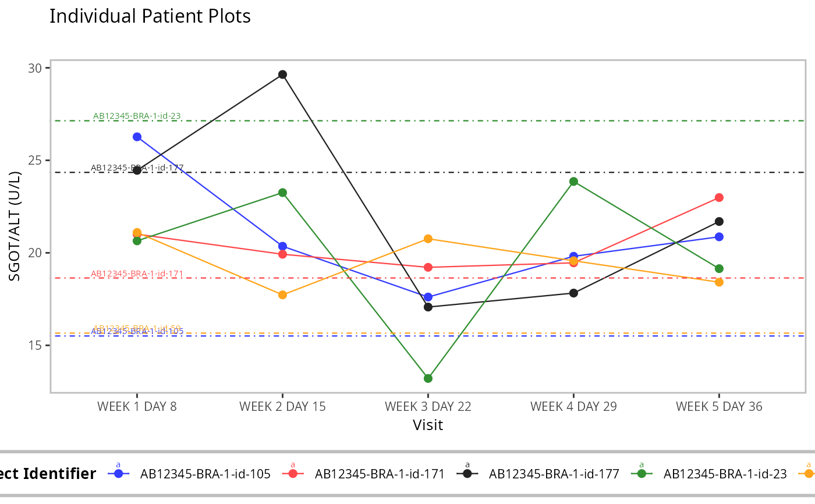Image resolution: width=815 pixels, height=504 pixels.
Task: Toggle the AB12345-BRA-1-id-105 legend label
Action: [x=205, y=474]
